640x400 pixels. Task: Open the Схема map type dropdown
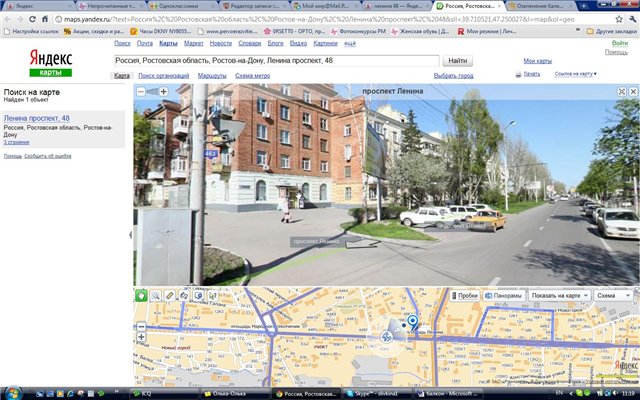pyautogui.click(x=613, y=296)
